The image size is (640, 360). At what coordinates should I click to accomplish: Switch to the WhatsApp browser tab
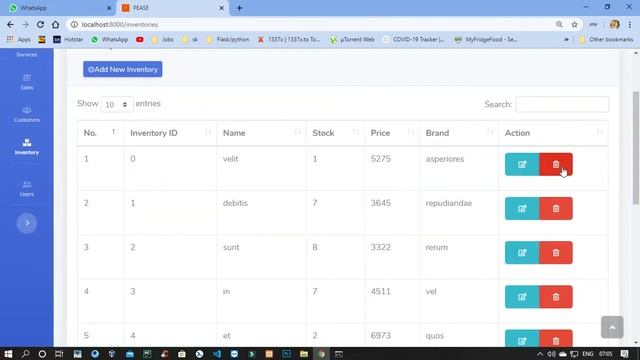[59, 8]
